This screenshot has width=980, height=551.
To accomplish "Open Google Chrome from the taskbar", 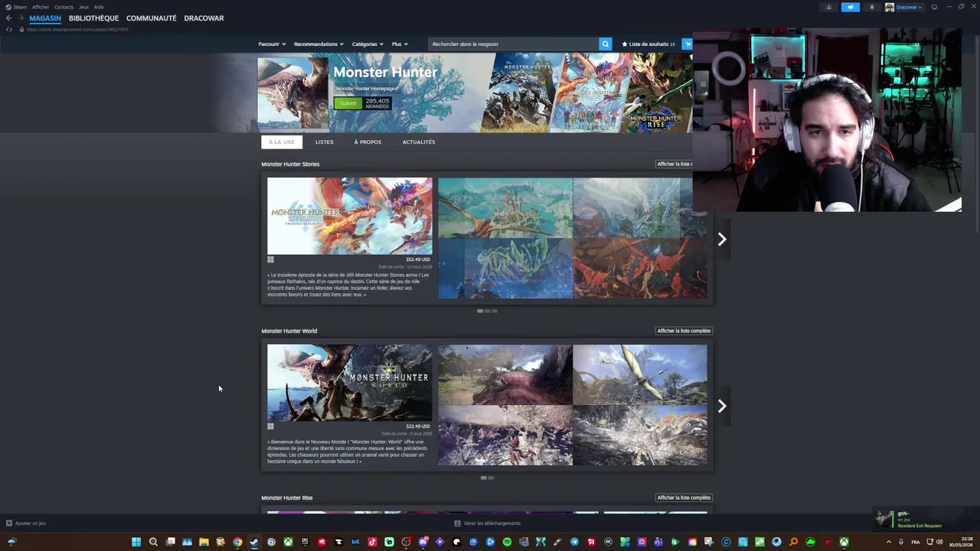I will (237, 542).
